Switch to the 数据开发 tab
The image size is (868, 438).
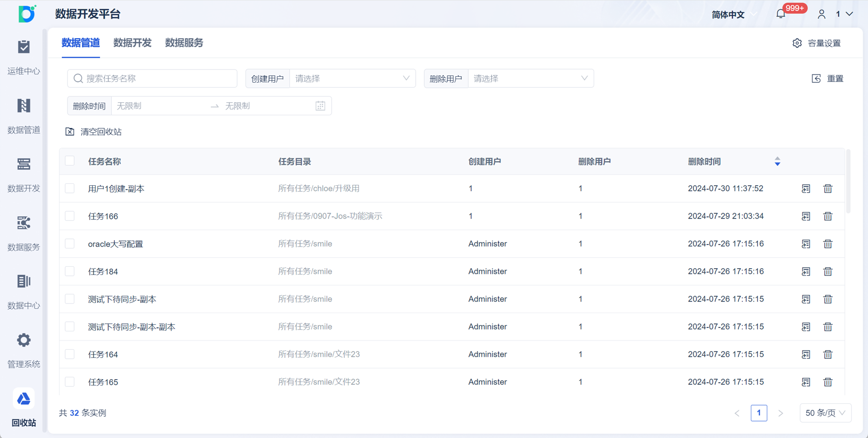(x=133, y=43)
